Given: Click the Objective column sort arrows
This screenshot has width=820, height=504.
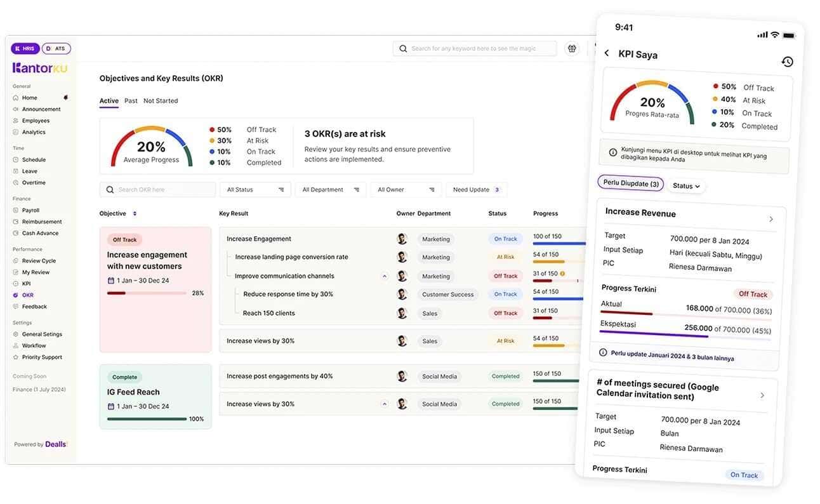Looking at the screenshot, I should (x=135, y=214).
